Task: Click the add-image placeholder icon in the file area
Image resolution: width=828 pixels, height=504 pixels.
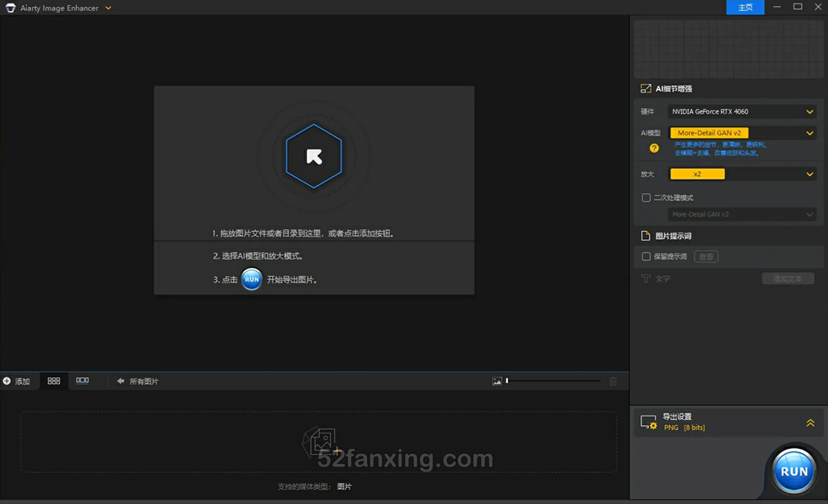Action: (x=321, y=441)
